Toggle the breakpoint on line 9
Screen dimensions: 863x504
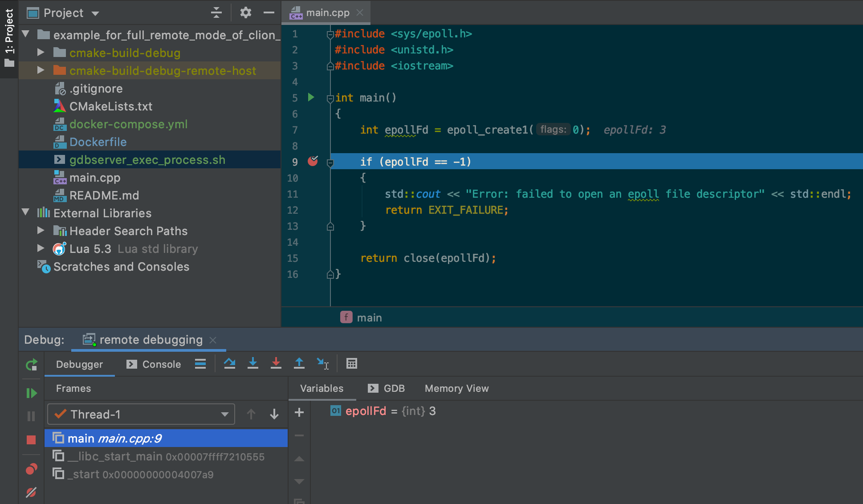(313, 161)
